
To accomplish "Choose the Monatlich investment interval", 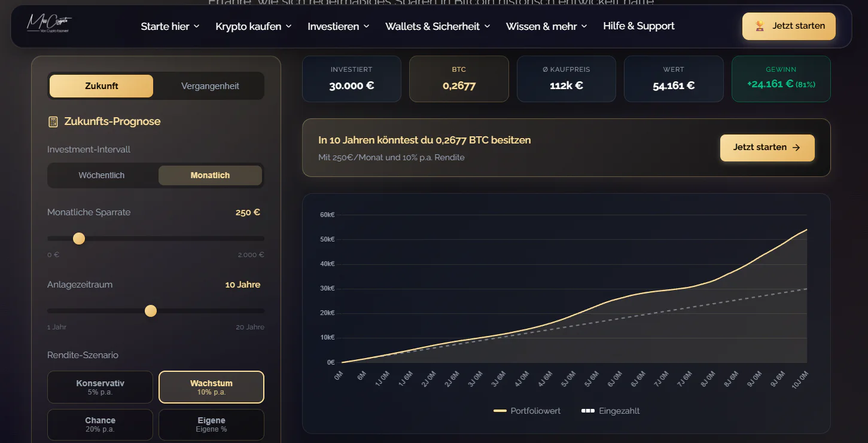I will coord(210,176).
